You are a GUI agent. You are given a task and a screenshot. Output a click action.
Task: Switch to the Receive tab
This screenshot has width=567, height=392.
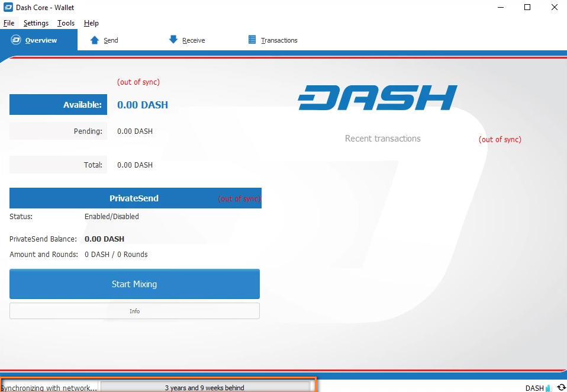[x=192, y=40]
